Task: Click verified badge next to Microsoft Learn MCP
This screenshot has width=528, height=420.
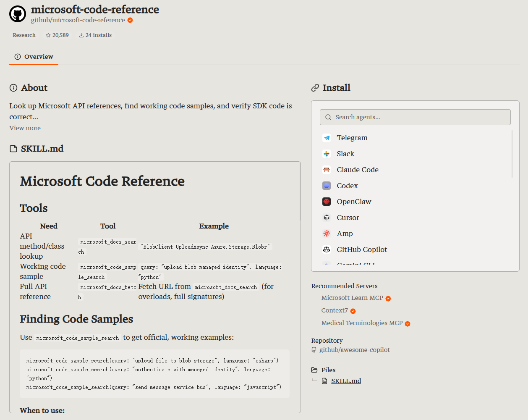Action: (x=388, y=299)
